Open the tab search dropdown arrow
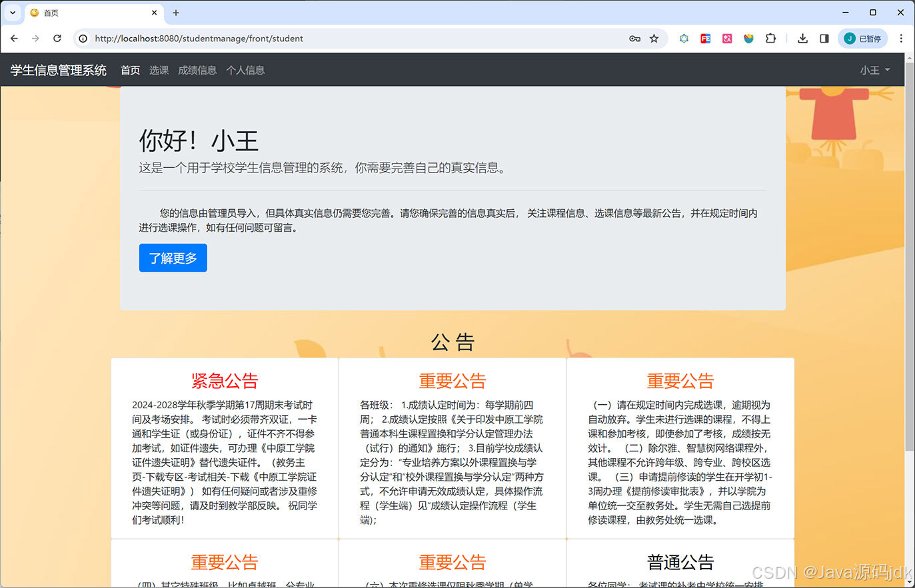Image resolution: width=915 pixels, height=588 pixels. tap(13, 13)
